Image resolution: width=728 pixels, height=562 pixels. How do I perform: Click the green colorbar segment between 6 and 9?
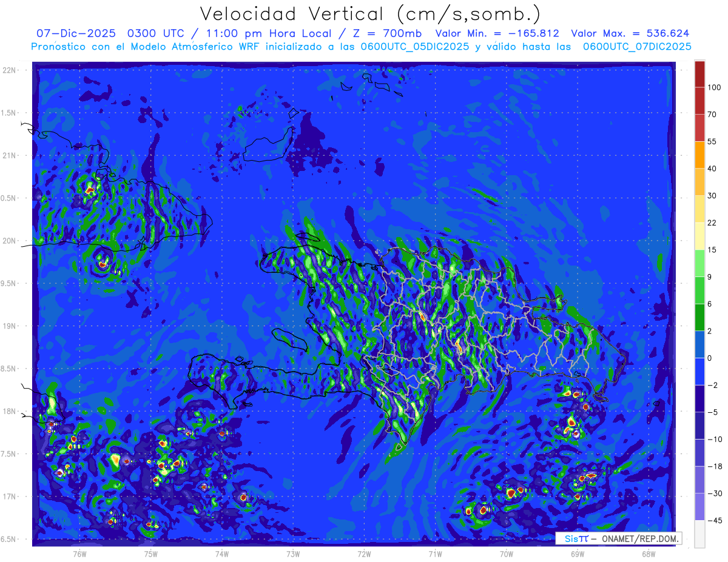pyautogui.click(x=699, y=290)
